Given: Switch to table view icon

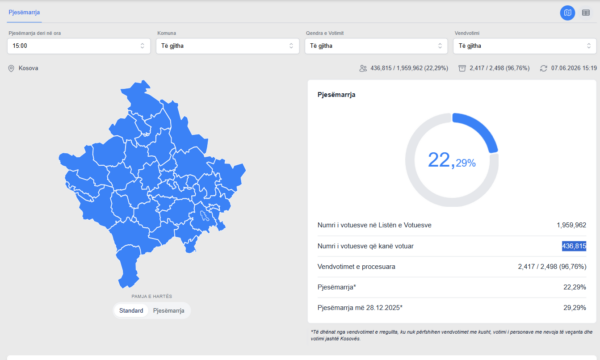Looking at the screenshot, I should (586, 13).
